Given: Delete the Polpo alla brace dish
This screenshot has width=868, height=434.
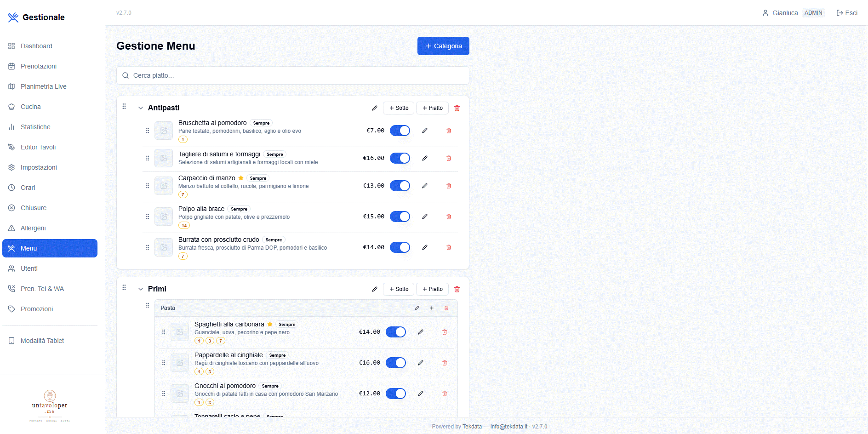Looking at the screenshot, I should click(x=449, y=217).
